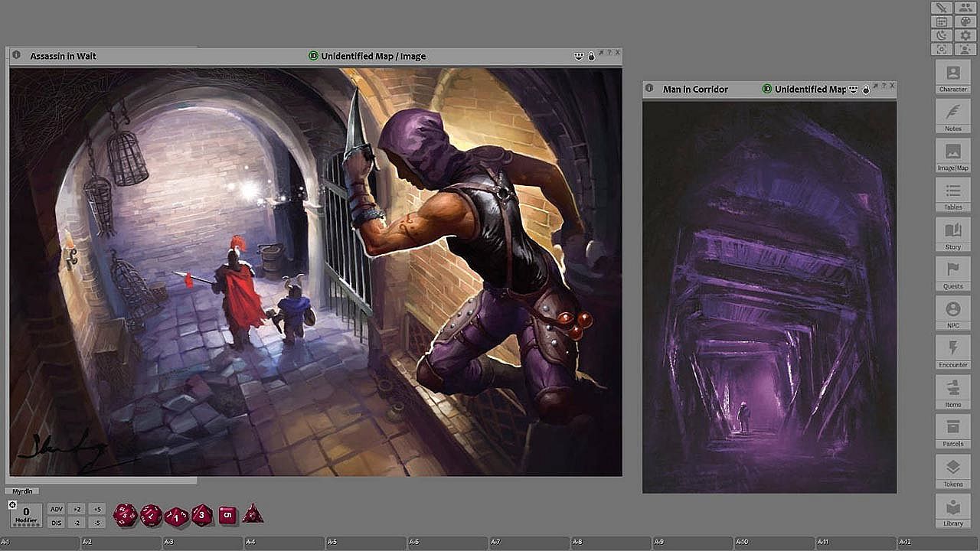Select hotkey slot A-3
The width and height of the screenshot is (980, 551).
tap(204, 543)
